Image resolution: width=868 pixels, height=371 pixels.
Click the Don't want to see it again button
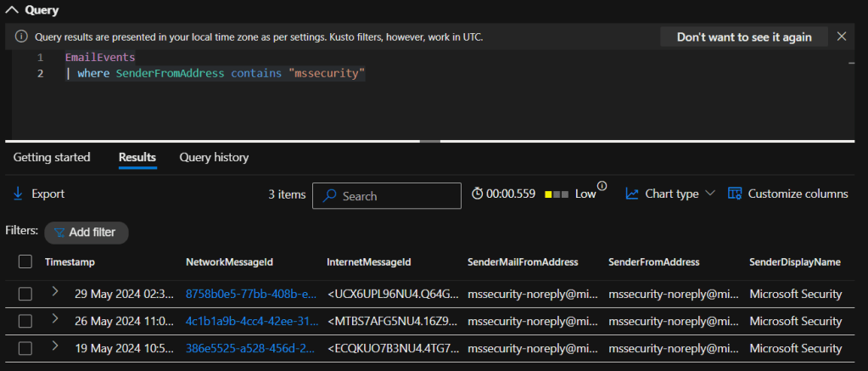(744, 37)
